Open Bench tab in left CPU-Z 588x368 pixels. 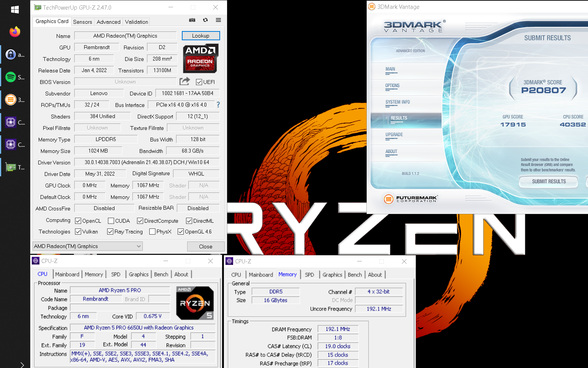click(x=161, y=274)
